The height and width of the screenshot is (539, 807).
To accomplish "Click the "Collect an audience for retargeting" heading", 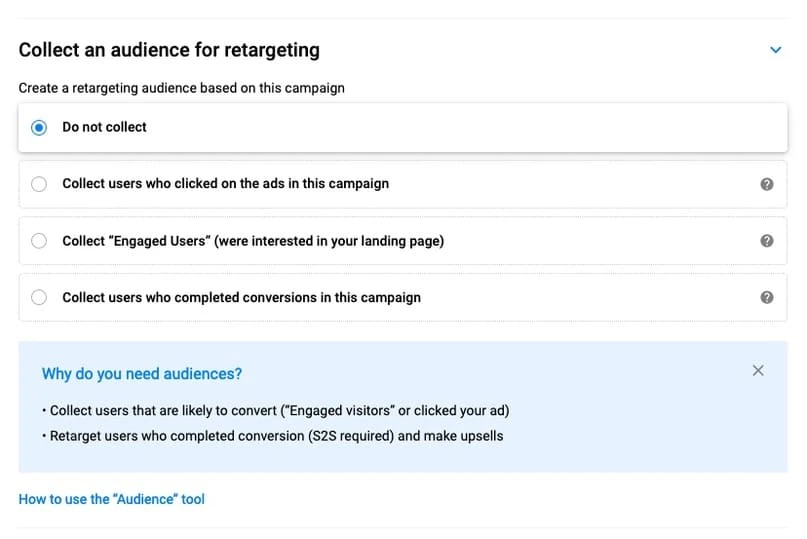I will coord(169,50).
